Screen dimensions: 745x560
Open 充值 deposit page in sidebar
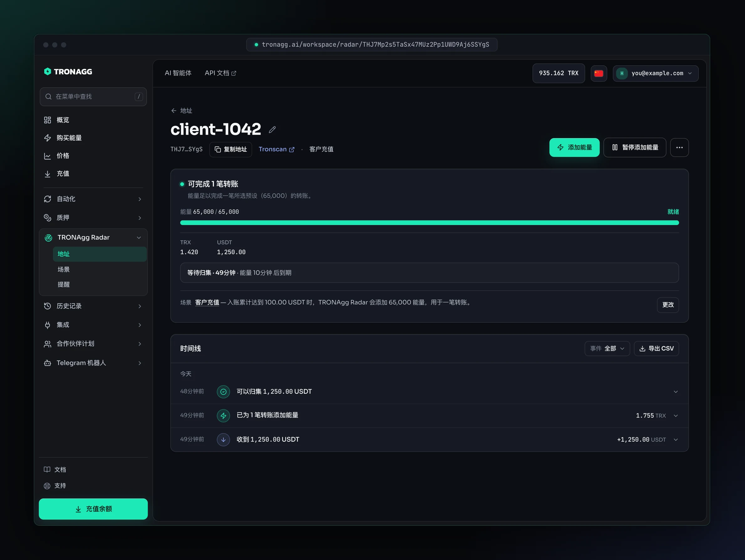point(93,174)
